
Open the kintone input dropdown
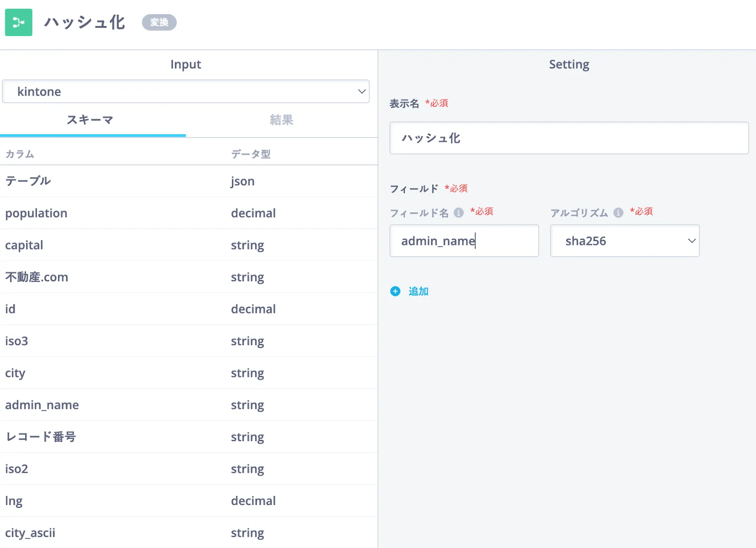(186, 92)
